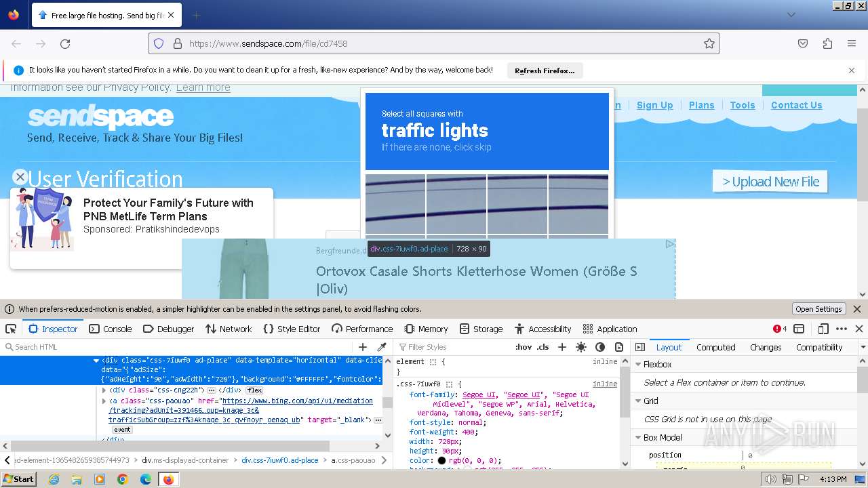
Task: List all tabs dropdown arrow
Action: point(791,14)
